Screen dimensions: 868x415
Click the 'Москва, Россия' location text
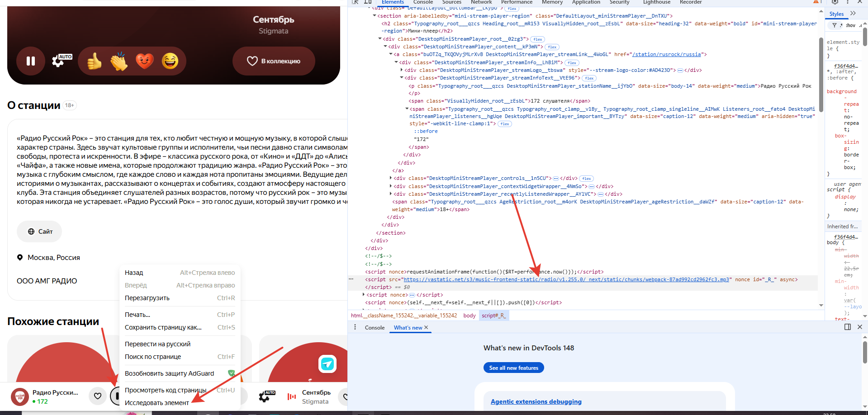(x=54, y=258)
